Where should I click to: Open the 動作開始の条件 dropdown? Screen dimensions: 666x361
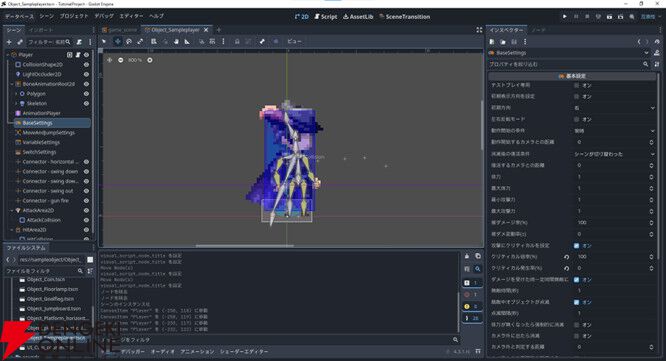614,131
